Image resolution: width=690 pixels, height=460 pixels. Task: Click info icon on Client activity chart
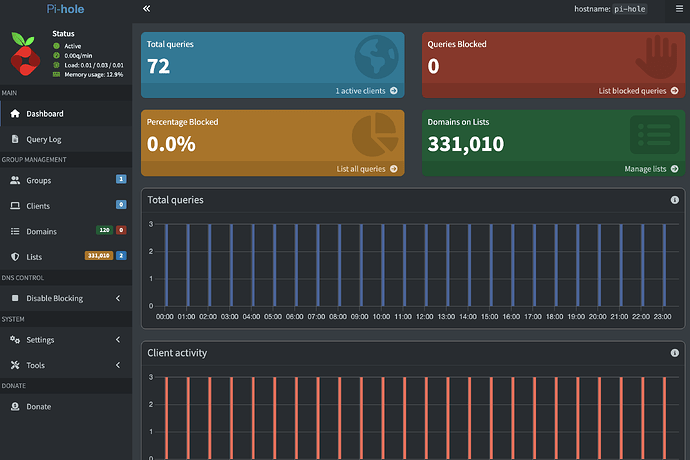(674, 353)
